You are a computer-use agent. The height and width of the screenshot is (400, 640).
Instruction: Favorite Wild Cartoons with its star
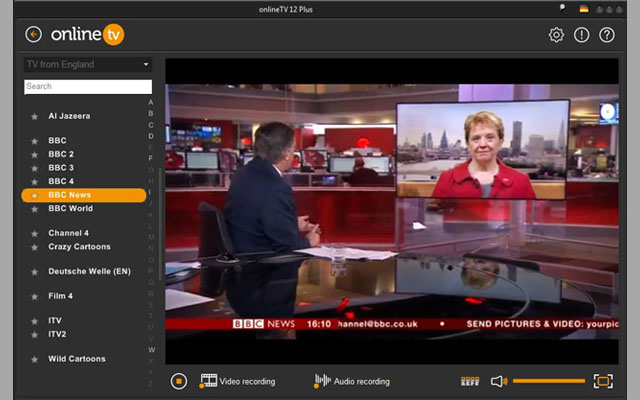click(x=35, y=360)
